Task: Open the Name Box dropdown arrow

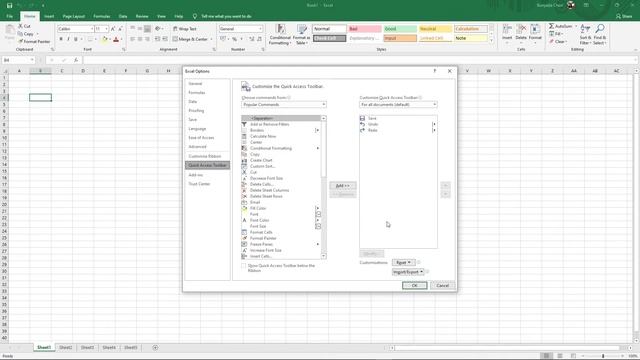Action: (x=32, y=60)
